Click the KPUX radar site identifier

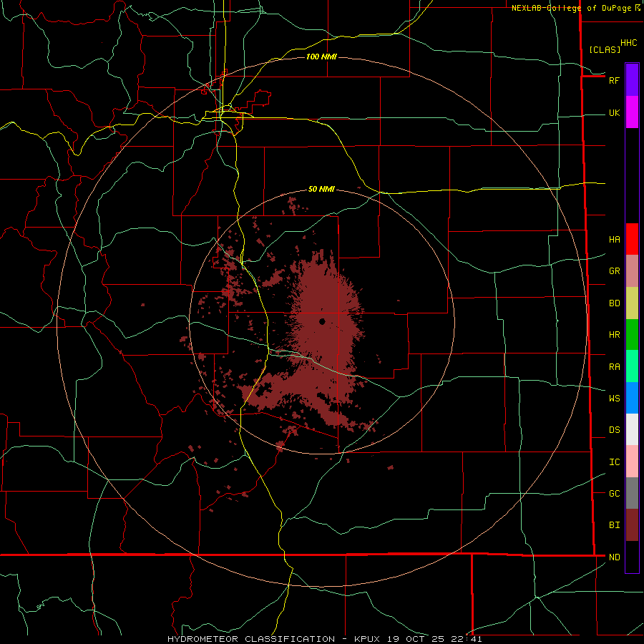367,639
